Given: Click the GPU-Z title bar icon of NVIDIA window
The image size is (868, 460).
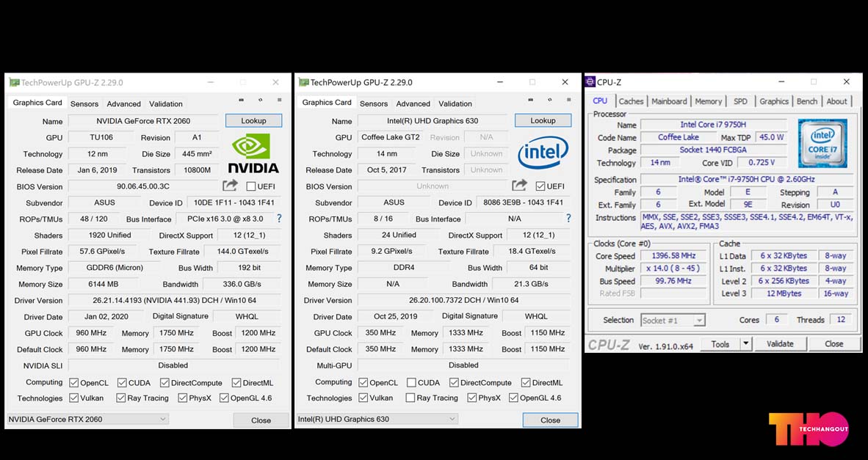Looking at the screenshot, I should coord(14,82).
